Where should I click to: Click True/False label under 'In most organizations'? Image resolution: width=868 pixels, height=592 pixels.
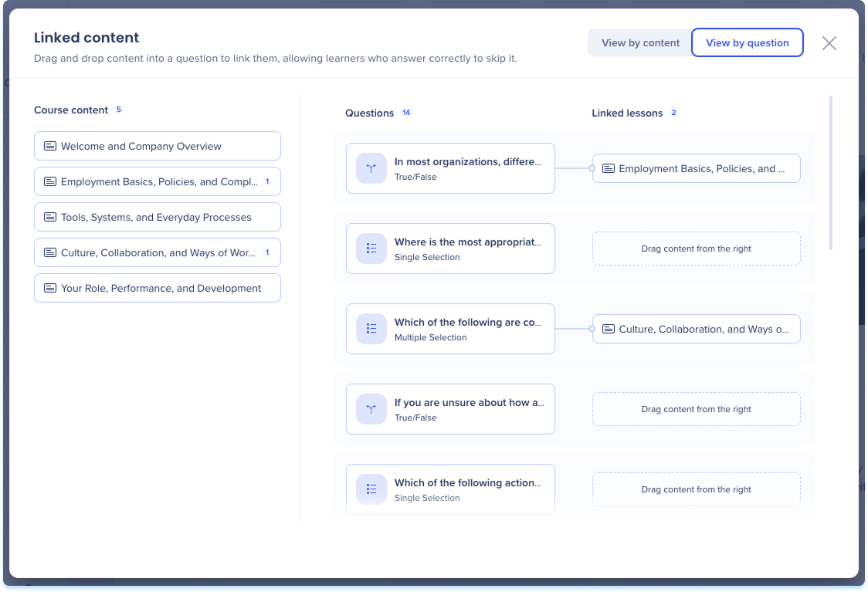point(415,177)
